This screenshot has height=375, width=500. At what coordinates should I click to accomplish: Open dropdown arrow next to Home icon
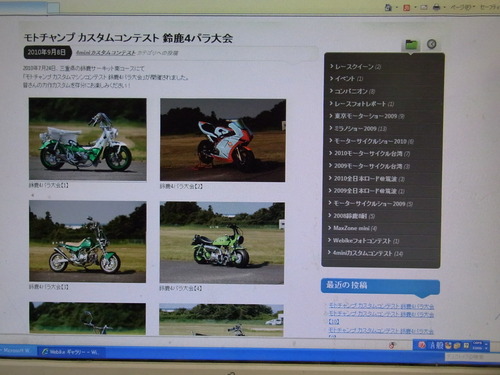(397, 7)
